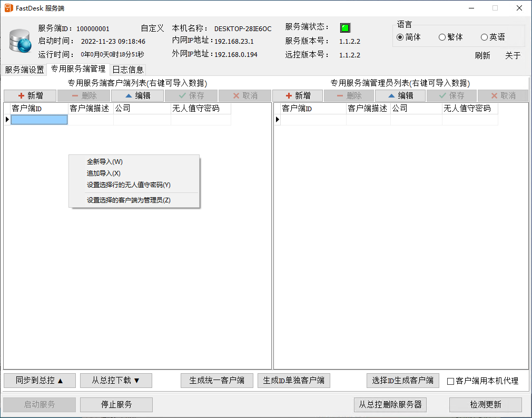Click 客户端描述 column header in client list

point(91,108)
